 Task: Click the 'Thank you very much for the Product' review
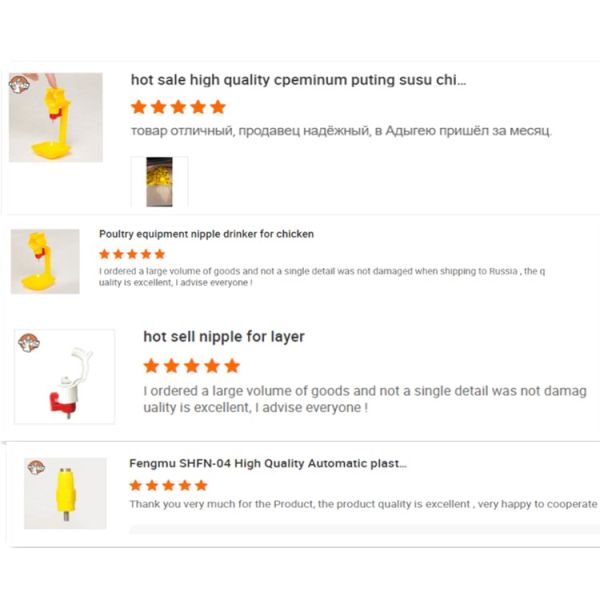pos(362,504)
